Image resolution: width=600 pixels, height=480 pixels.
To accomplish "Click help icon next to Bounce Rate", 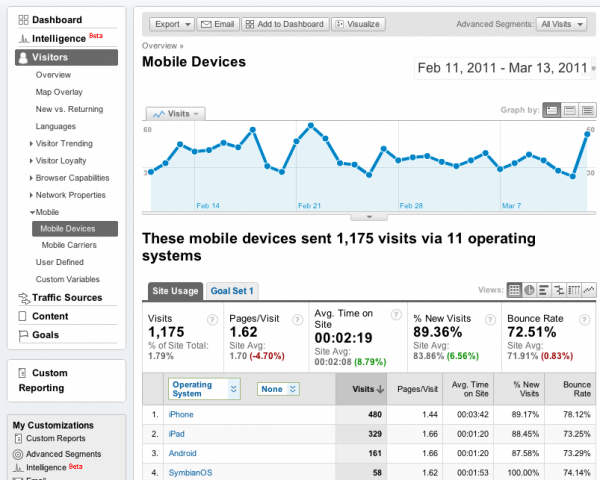I will 584,320.
